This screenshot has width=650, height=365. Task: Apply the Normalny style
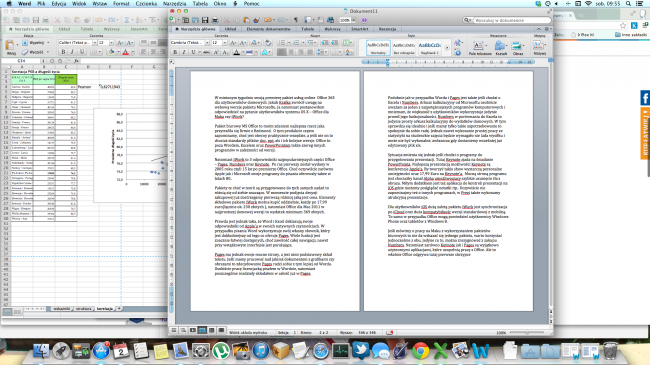pyautogui.click(x=378, y=48)
